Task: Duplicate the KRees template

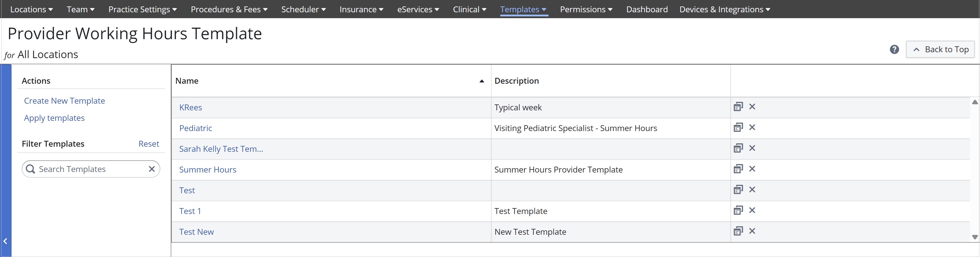Action: click(738, 106)
